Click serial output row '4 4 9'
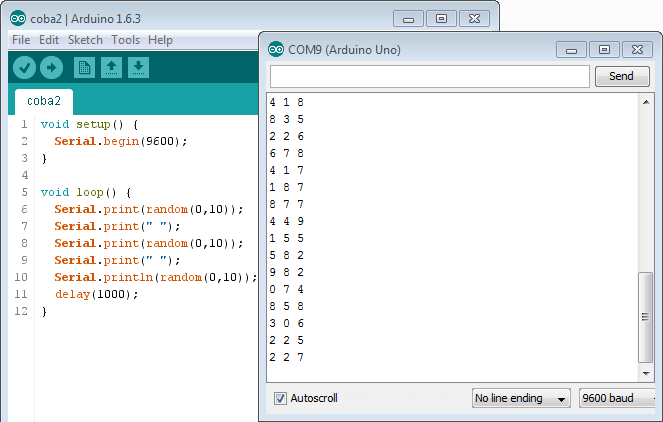663x422 pixels. coord(287,221)
